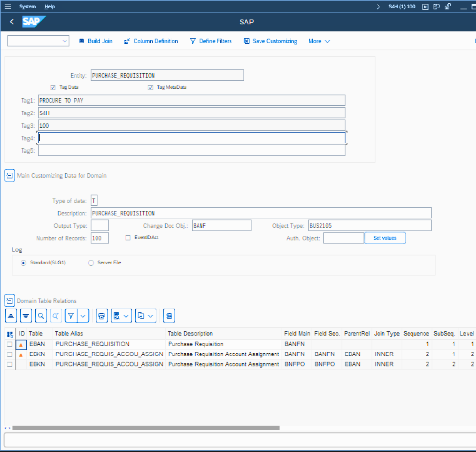Image resolution: width=476 pixels, height=452 pixels.
Task: Click the sort ascending icon in table toolbar
Action: click(11, 316)
